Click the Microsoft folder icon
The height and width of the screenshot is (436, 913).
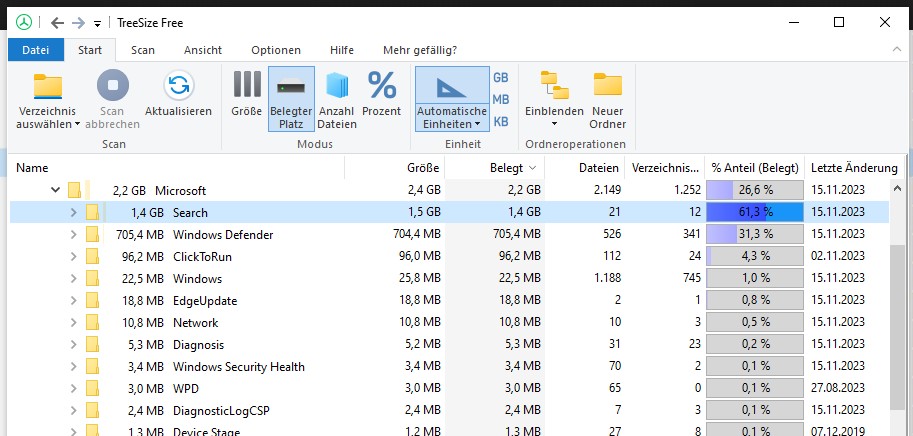[x=75, y=190]
